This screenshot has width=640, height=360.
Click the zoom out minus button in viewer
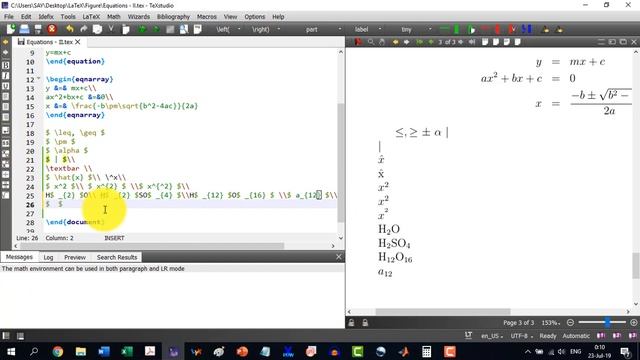(x=570, y=322)
